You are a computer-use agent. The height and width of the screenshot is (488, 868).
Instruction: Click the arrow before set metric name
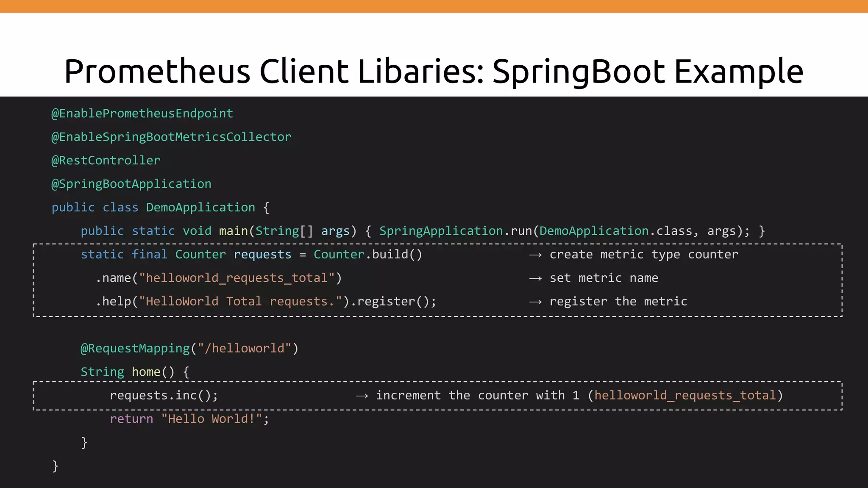[535, 278]
